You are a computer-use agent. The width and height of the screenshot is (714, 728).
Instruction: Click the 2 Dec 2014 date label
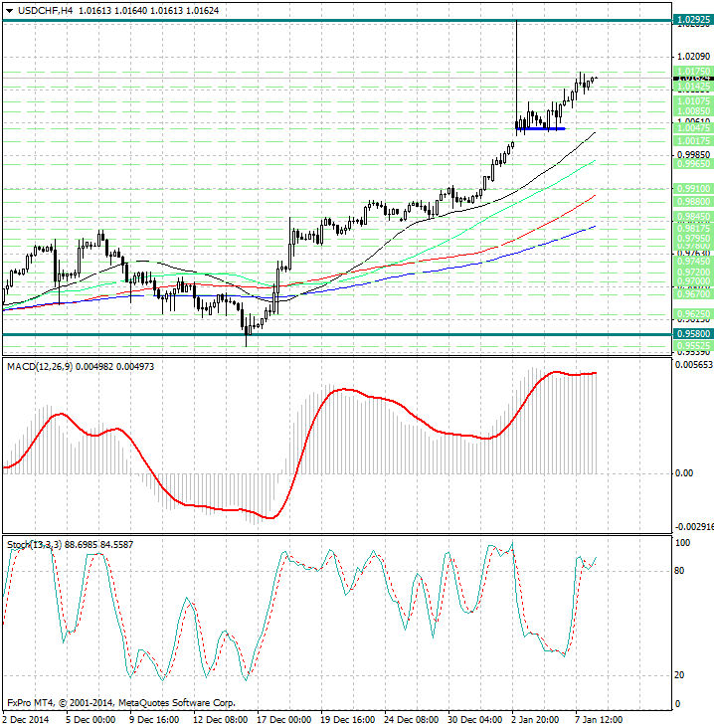pyautogui.click(x=26, y=720)
